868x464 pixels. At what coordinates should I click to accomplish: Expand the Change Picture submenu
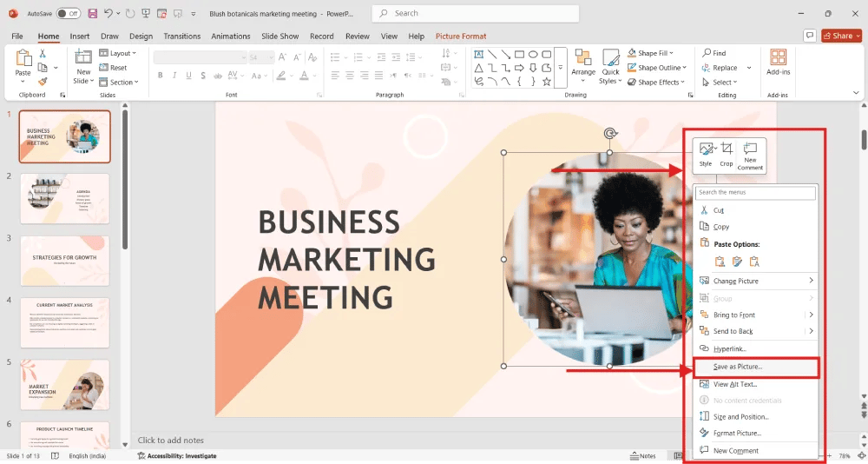pos(811,281)
